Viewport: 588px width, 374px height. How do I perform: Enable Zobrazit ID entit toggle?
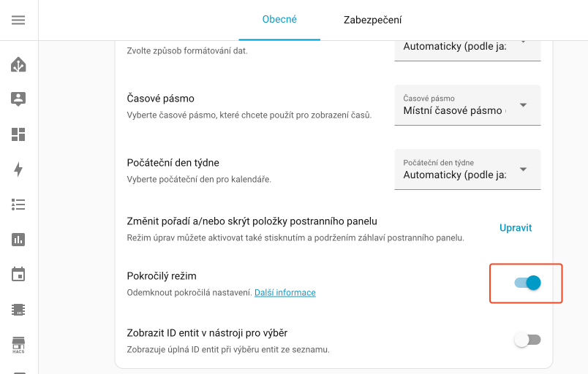tap(527, 340)
